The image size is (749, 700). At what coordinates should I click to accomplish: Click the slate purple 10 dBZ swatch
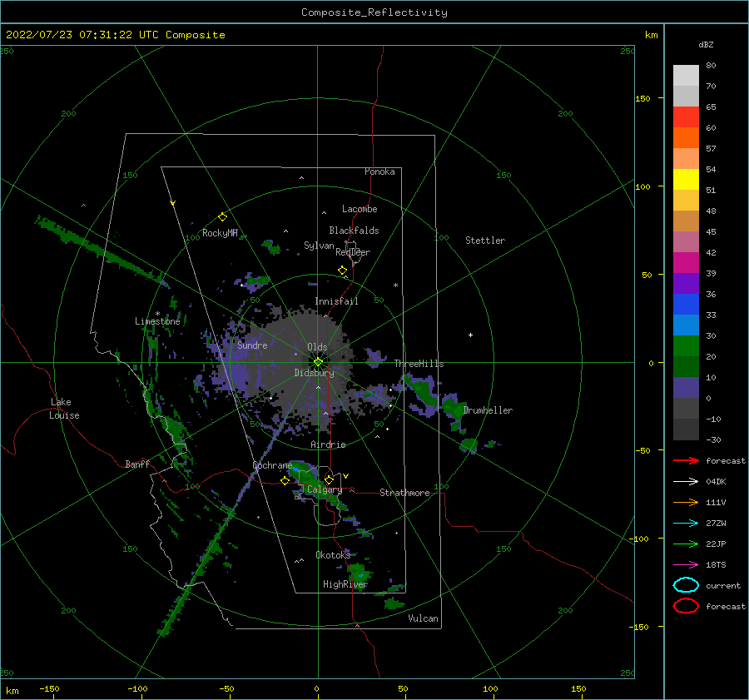click(x=686, y=388)
